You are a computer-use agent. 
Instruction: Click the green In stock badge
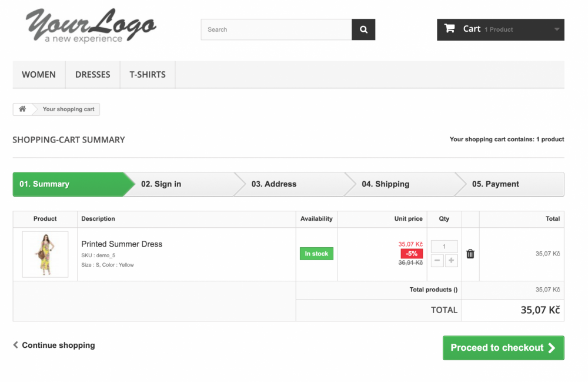click(316, 254)
